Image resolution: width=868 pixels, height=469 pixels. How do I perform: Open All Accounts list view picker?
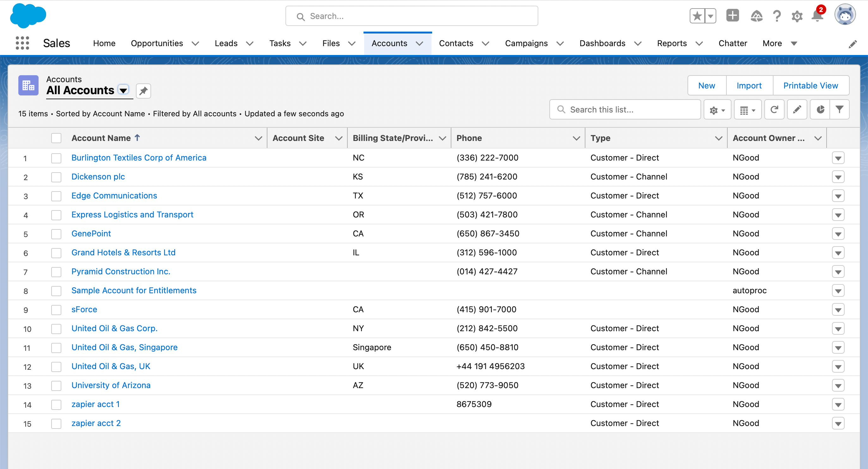123,90
